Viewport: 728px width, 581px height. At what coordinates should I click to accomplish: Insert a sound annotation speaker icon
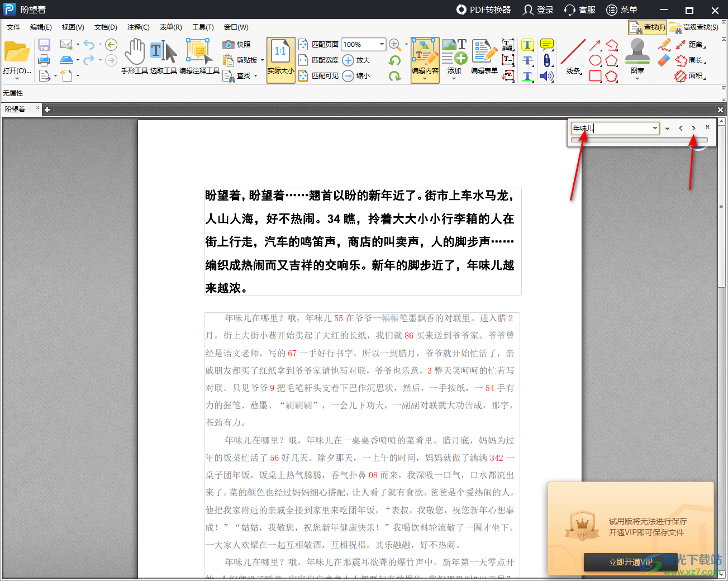coord(547,76)
